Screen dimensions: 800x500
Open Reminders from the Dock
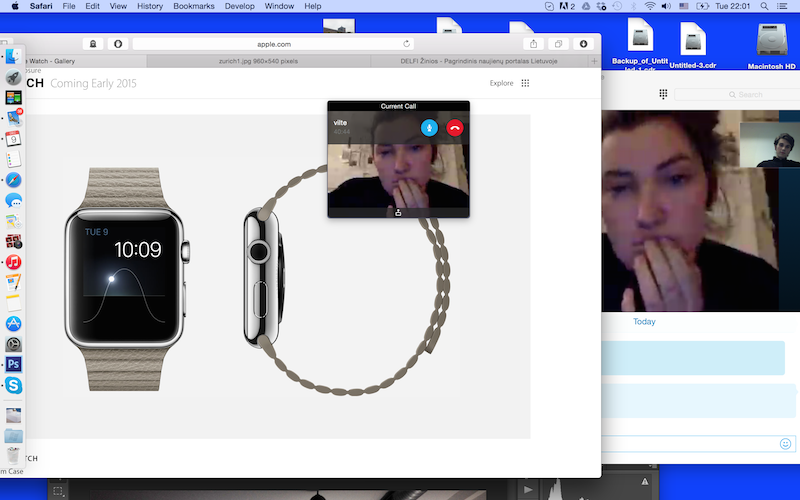13,159
